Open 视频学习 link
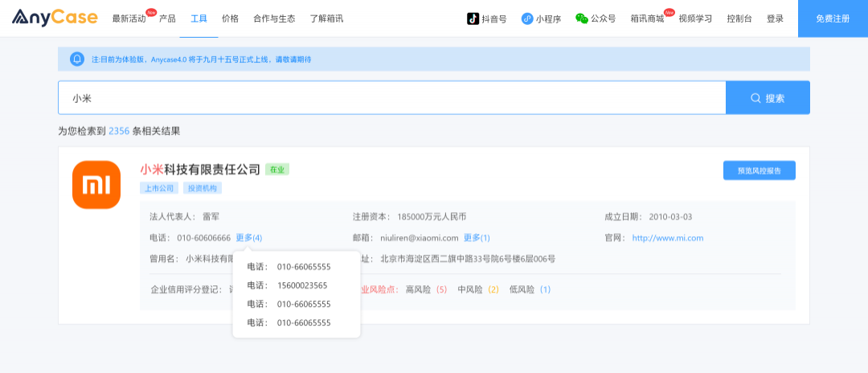 click(x=695, y=18)
